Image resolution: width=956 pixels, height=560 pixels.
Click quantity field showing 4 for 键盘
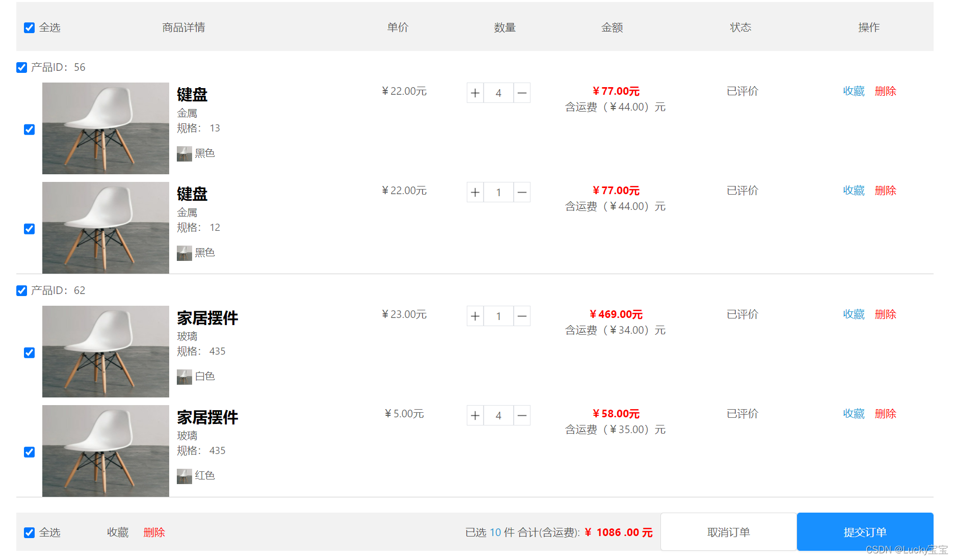[498, 93]
